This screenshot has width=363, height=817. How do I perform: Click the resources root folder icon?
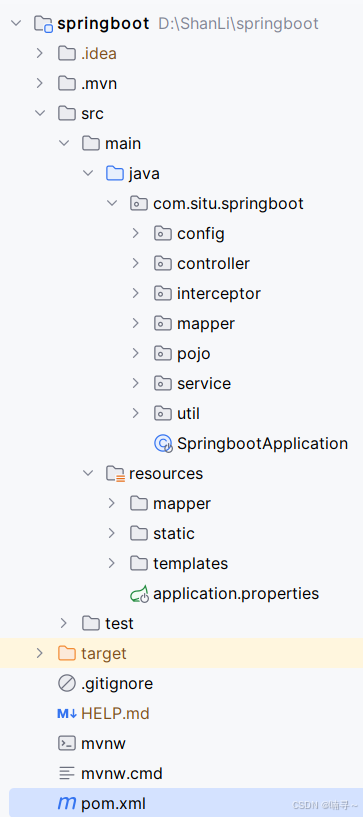[115, 473]
